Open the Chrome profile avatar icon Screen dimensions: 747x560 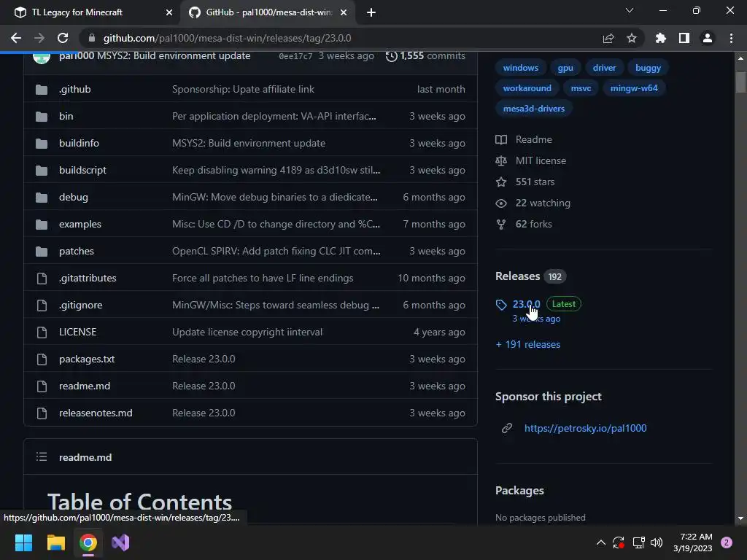tap(708, 38)
